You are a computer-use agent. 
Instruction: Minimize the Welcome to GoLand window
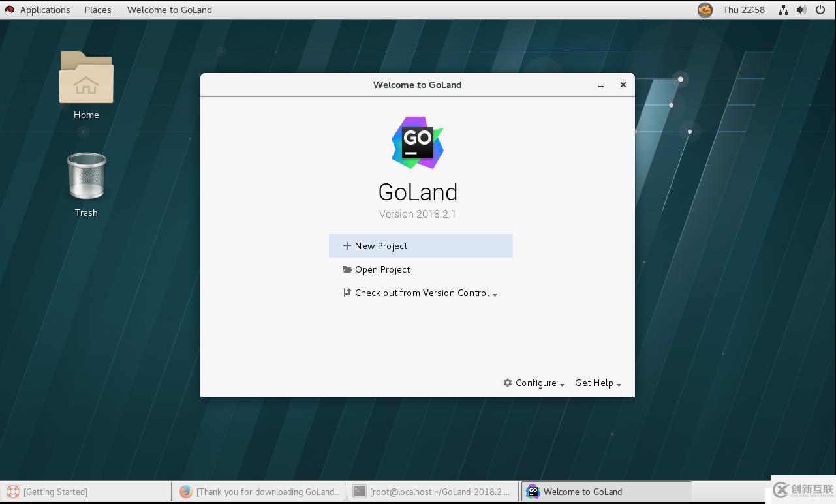coord(601,85)
